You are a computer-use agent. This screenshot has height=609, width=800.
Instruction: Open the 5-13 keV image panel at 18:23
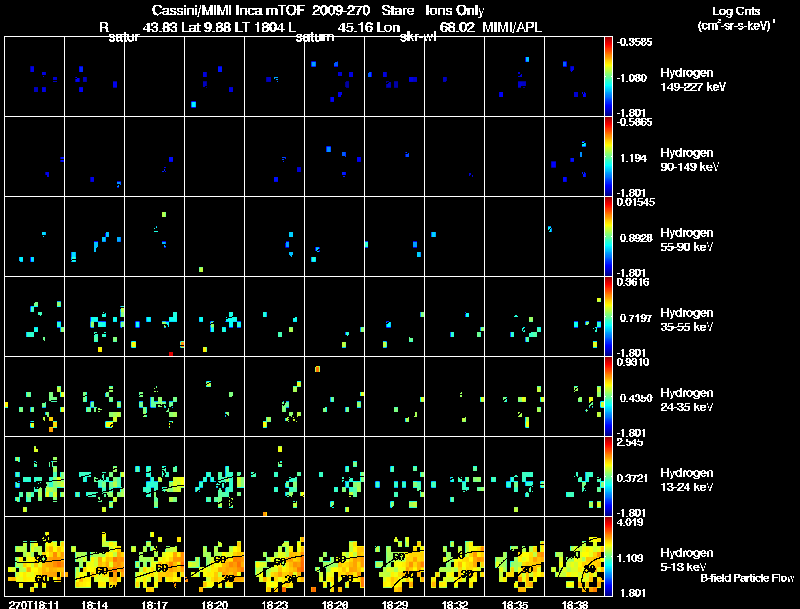274,556
